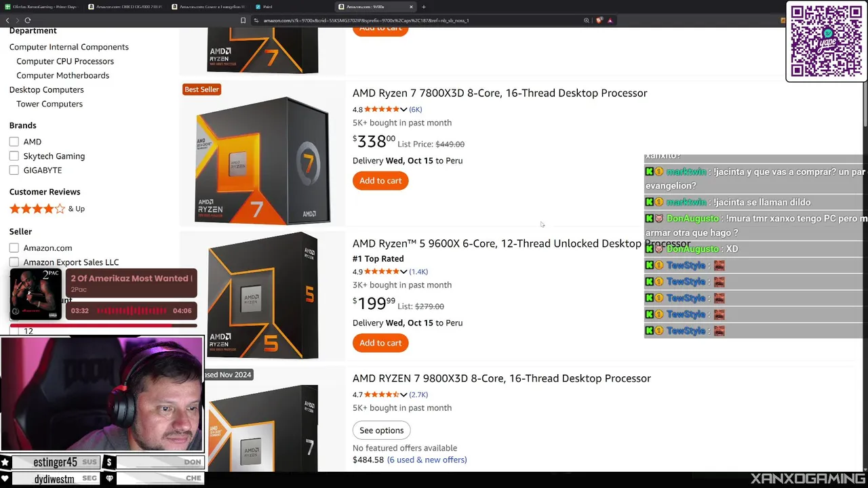Check the Skytech Gaming brand checkbox
This screenshot has height=488, width=868.
pos(14,156)
